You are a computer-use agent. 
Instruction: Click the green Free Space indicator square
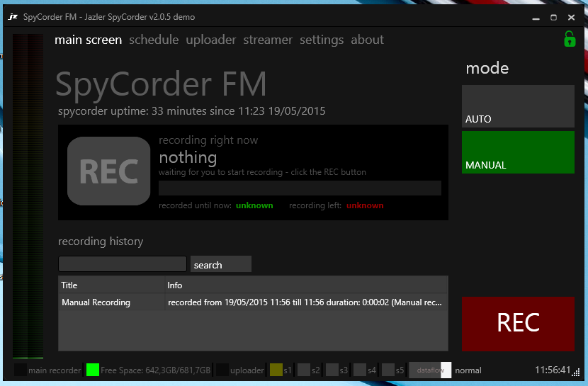coord(92,370)
